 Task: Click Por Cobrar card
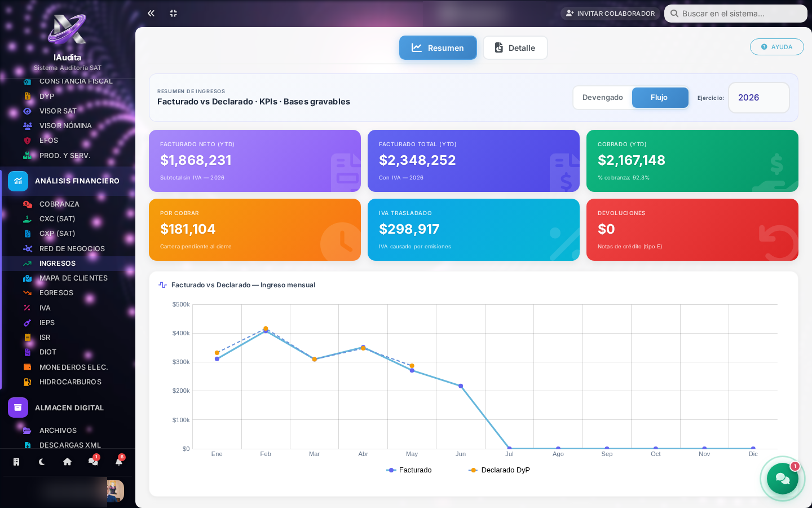[255, 230]
